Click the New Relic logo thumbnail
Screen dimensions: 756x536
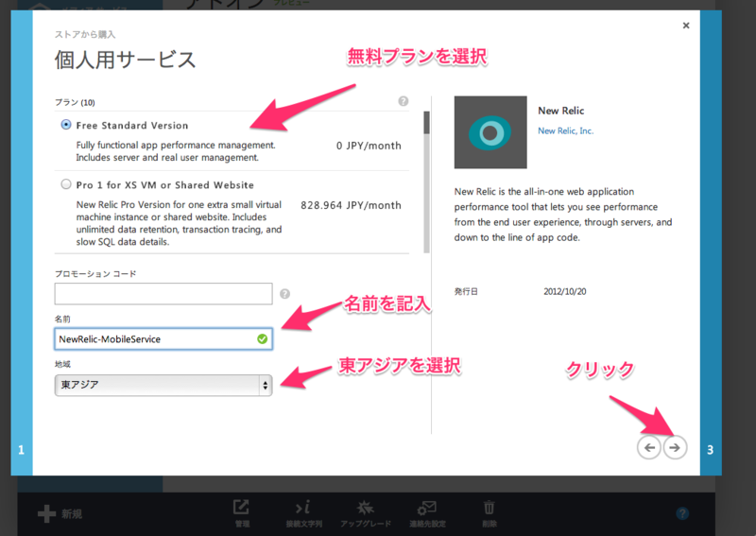490,132
